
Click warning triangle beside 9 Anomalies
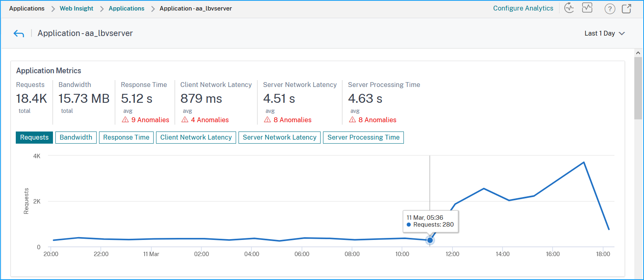[x=125, y=120]
